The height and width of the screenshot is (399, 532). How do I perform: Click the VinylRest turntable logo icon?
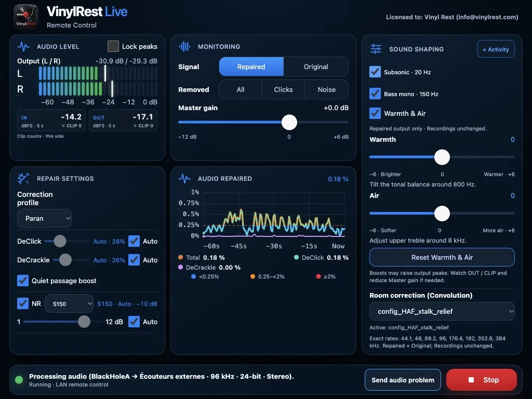click(x=26, y=16)
